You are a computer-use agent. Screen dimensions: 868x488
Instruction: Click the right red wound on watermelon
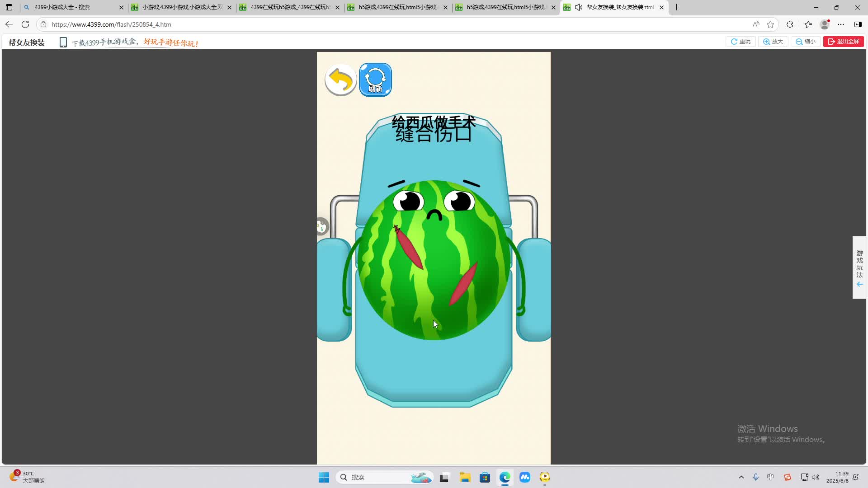(463, 284)
